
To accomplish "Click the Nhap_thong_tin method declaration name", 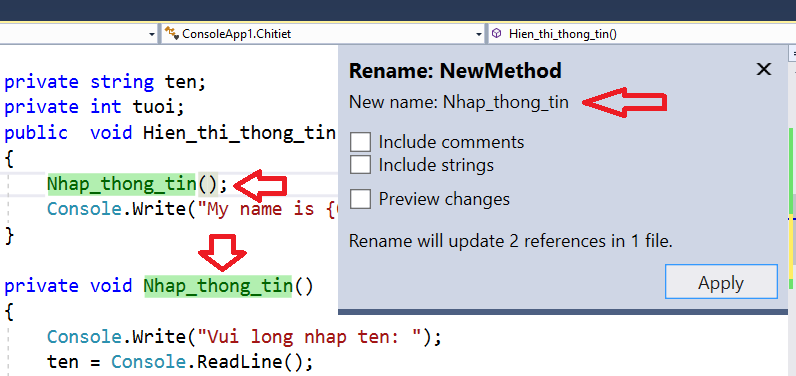I will pyautogui.click(x=218, y=286).
